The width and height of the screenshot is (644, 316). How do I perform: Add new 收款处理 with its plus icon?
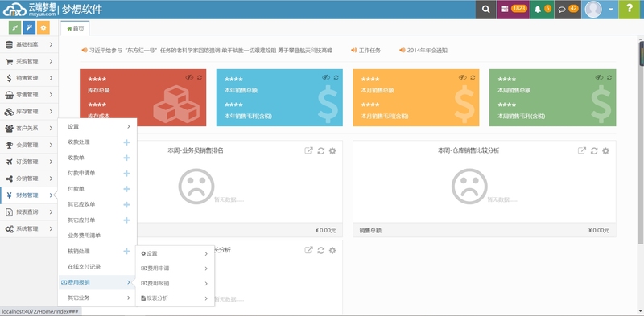pos(126,142)
